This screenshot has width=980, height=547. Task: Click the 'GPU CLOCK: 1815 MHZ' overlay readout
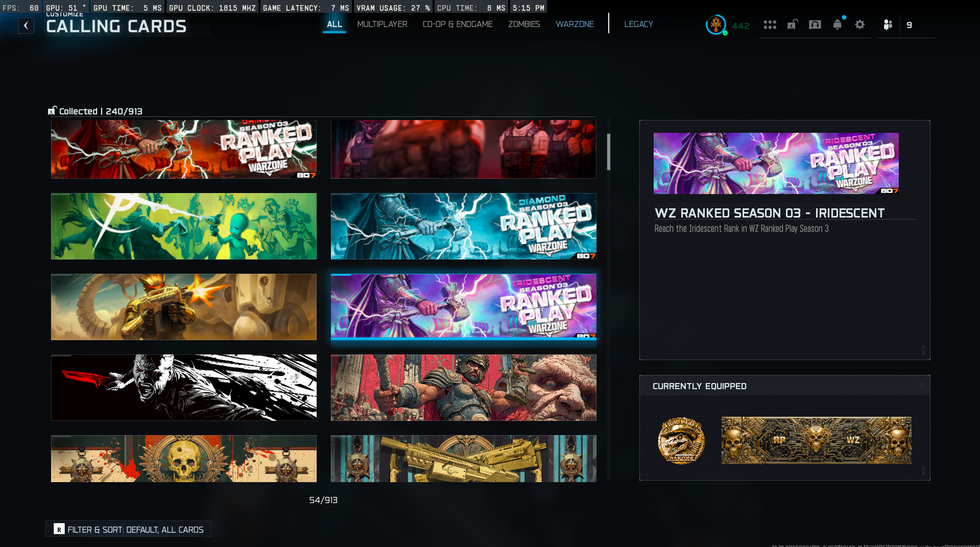click(x=212, y=8)
